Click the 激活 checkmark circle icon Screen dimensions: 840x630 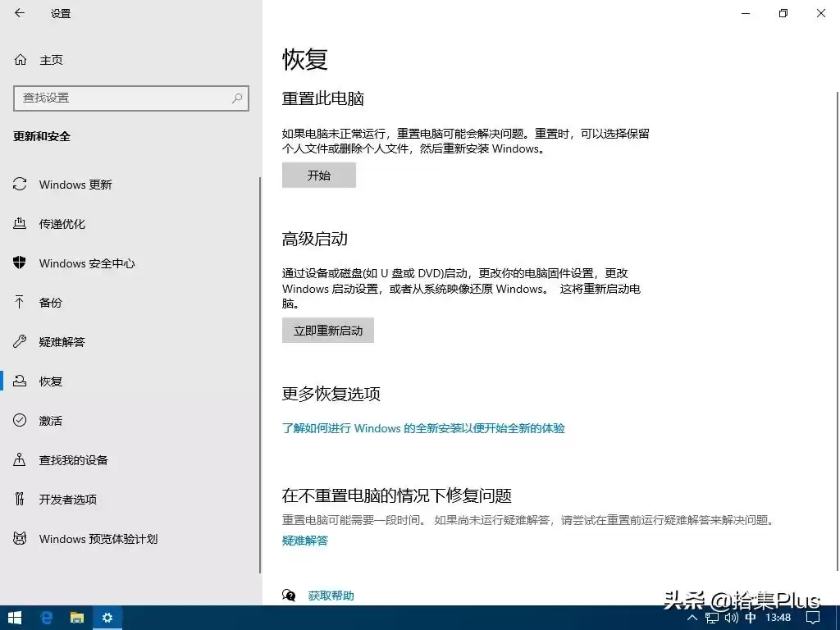click(x=20, y=420)
